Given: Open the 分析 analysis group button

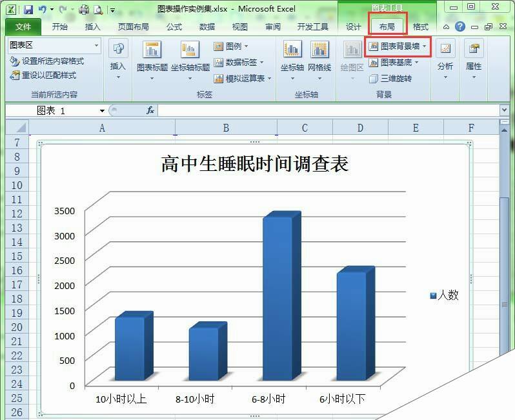Looking at the screenshot, I should coord(445,59).
